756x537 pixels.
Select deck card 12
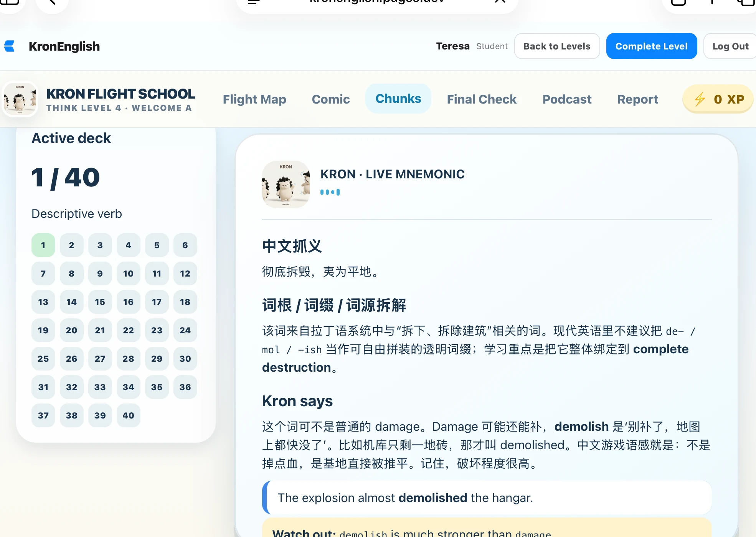click(185, 273)
